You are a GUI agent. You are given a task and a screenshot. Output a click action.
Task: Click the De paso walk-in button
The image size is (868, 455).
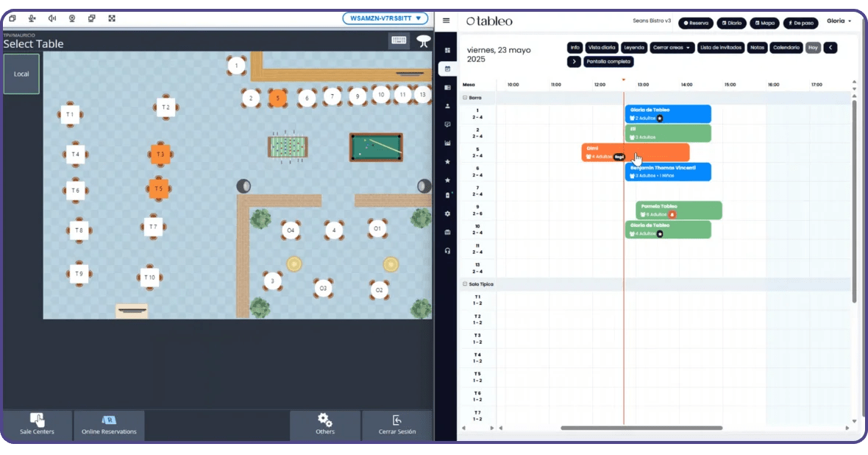tap(800, 24)
